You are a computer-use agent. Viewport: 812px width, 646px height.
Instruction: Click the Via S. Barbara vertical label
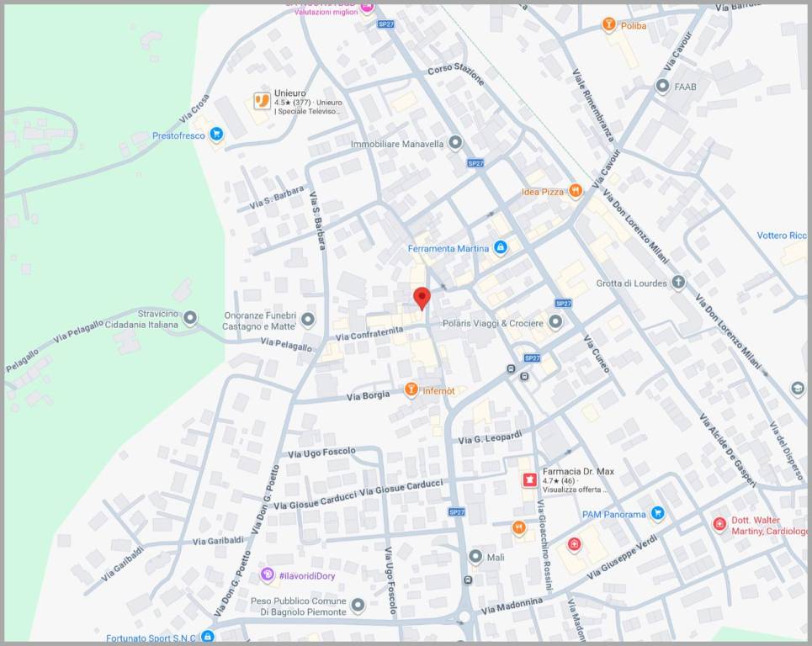point(317,221)
